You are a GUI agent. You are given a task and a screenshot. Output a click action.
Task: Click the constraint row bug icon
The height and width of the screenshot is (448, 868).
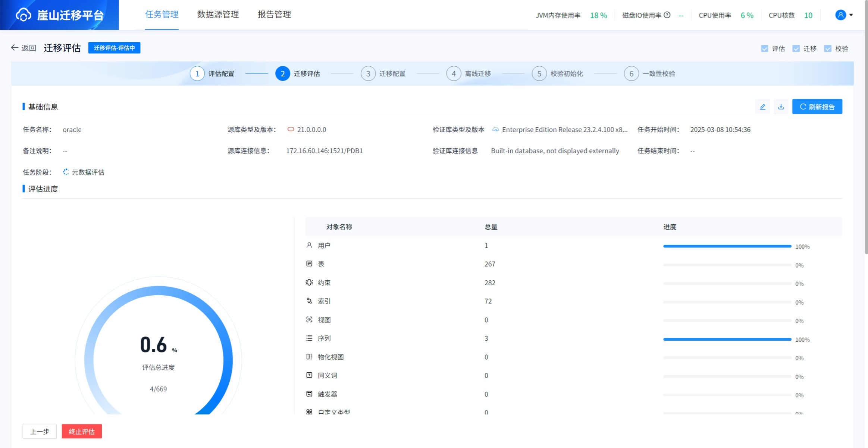309,282
